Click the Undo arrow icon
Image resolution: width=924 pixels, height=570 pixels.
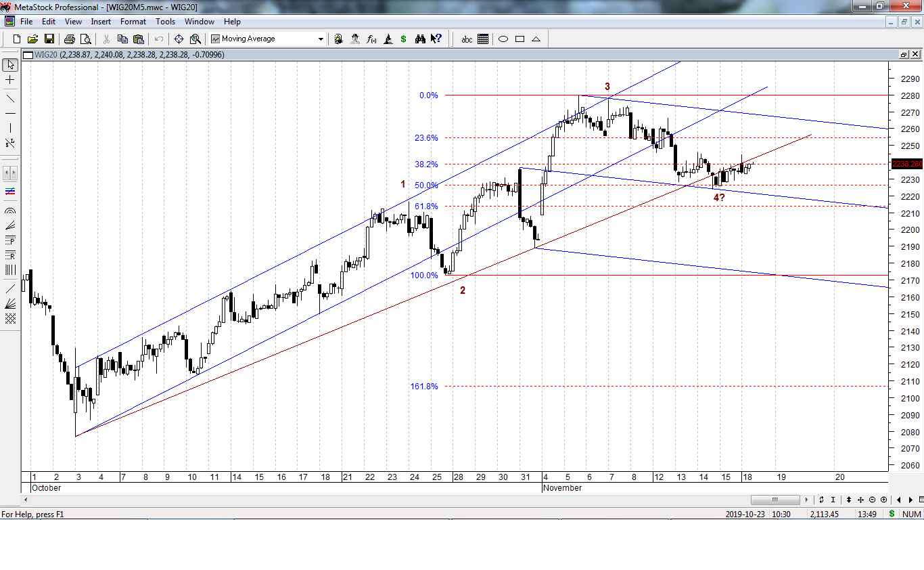(159, 39)
